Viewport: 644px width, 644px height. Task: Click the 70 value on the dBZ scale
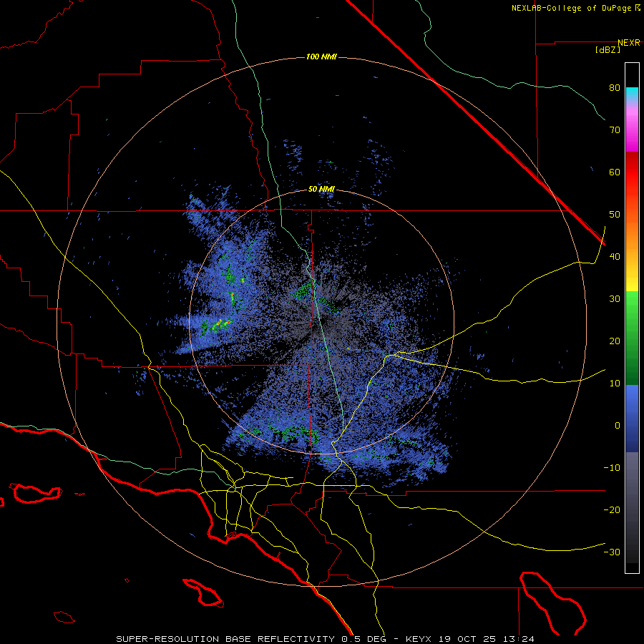coord(615,130)
